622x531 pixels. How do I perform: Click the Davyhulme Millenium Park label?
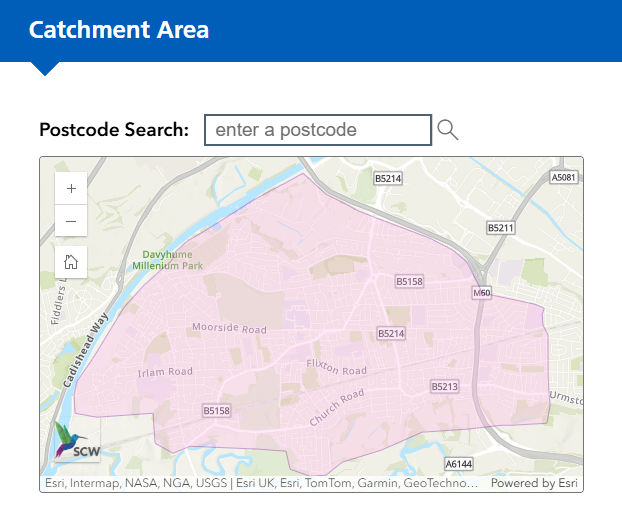click(x=166, y=260)
